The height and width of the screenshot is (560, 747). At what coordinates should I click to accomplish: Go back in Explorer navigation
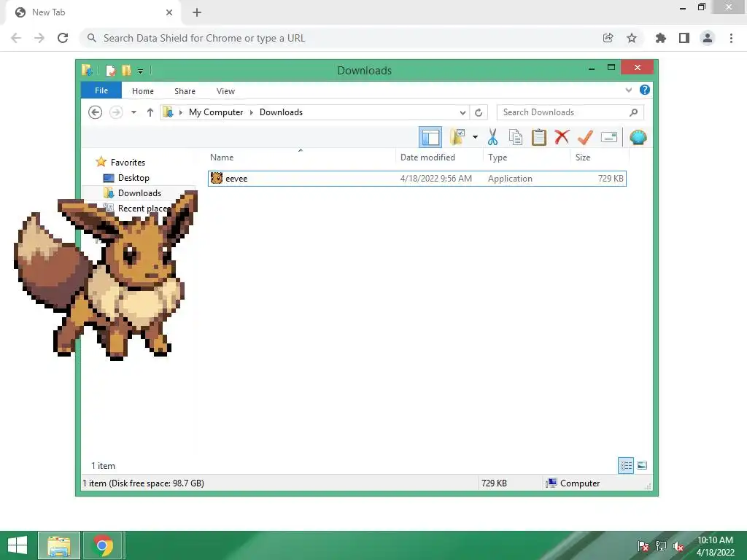[96, 112]
